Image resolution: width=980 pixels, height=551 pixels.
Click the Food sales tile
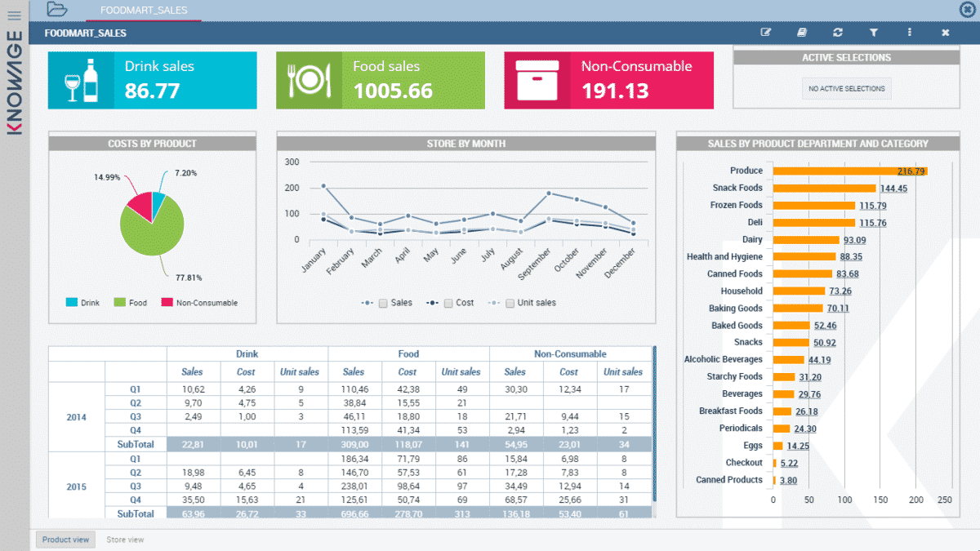click(380, 80)
